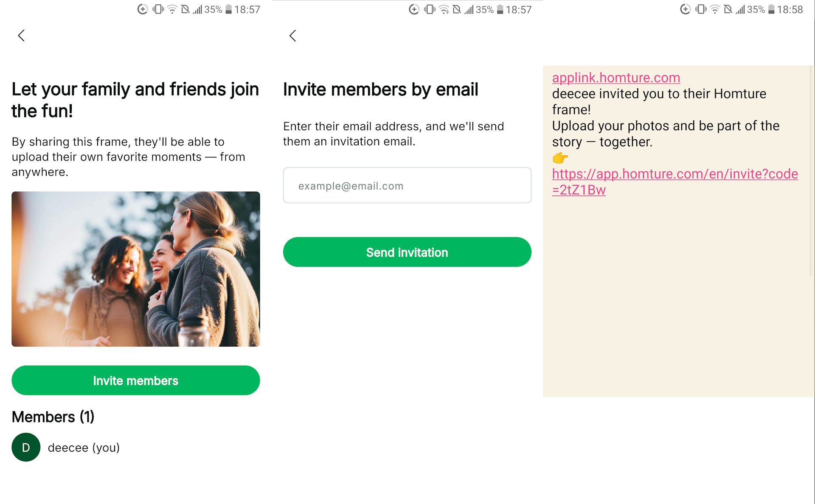Go back from the family sharing screen
The image size is (815, 504).
tap(21, 36)
